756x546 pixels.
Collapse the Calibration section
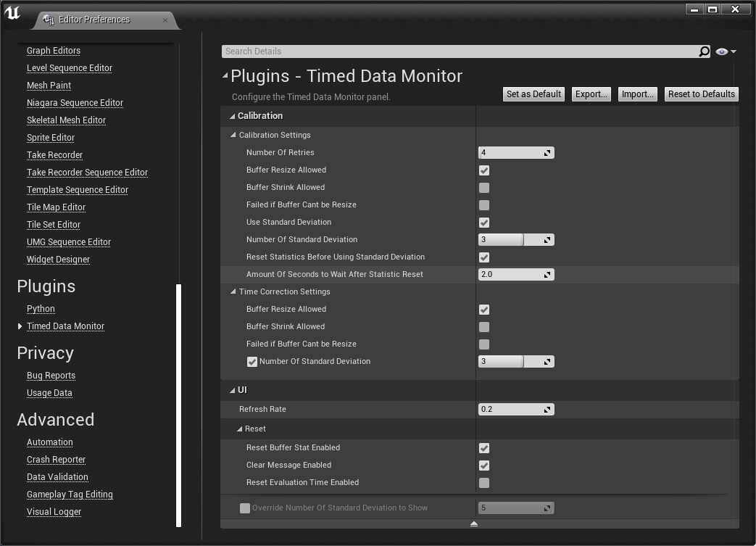click(233, 116)
